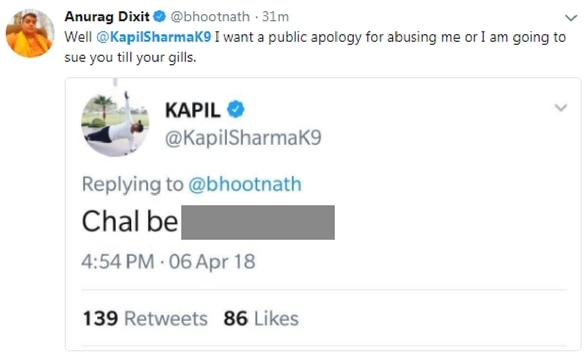Screen dimensions: 585x364
Task: Open the gray @KapilSharmaK9 handle under KAPIL
Action: click(243, 138)
